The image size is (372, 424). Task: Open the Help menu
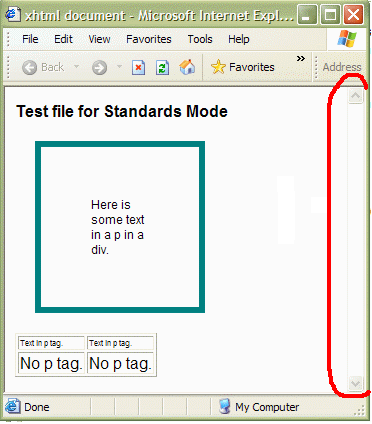pos(239,39)
